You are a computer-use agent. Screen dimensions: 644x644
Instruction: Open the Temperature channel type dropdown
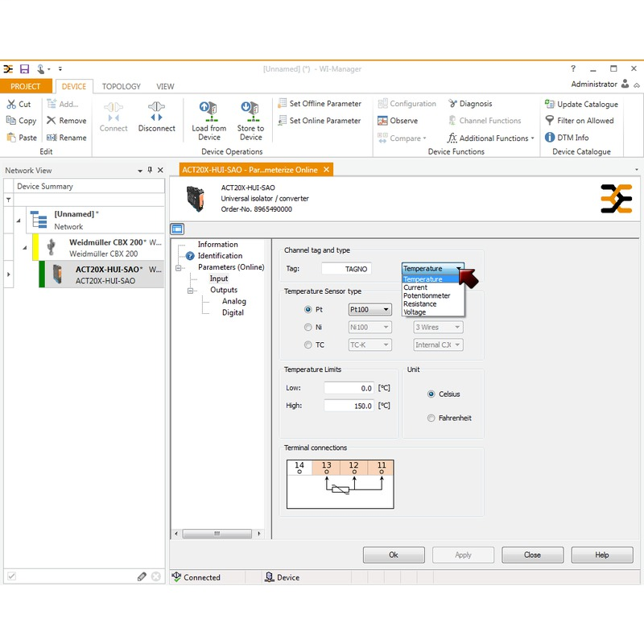tap(433, 268)
